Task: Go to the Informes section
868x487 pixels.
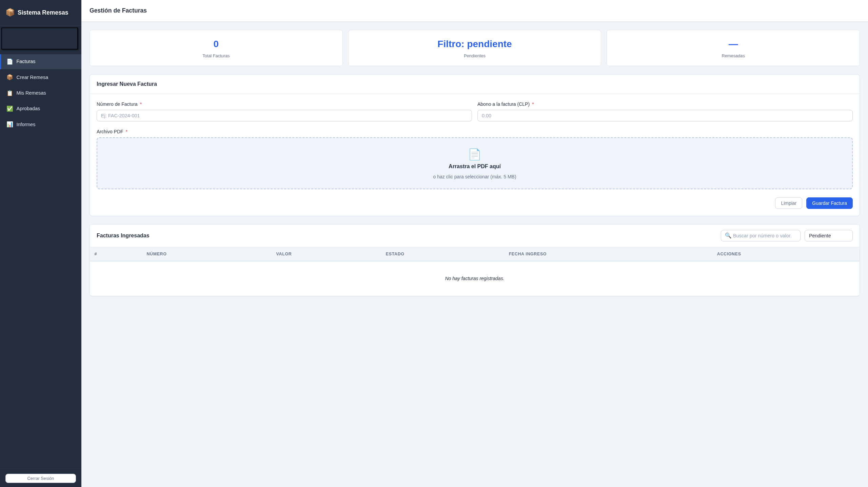Action: point(41,124)
